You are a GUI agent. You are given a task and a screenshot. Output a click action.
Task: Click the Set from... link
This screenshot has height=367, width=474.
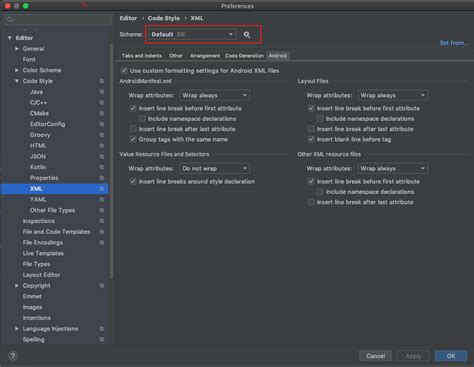[x=454, y=43]
